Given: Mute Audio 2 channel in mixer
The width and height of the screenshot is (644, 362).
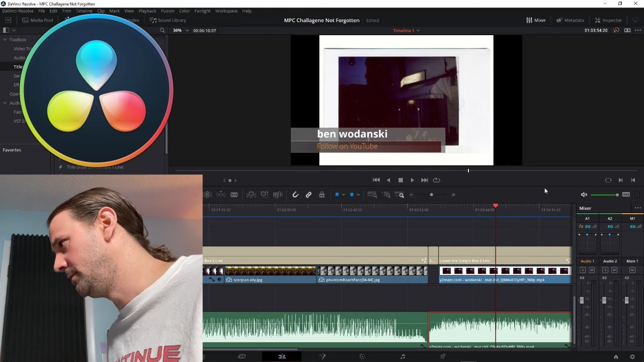Looking at the screenshot, I should (x=614, y=270).
